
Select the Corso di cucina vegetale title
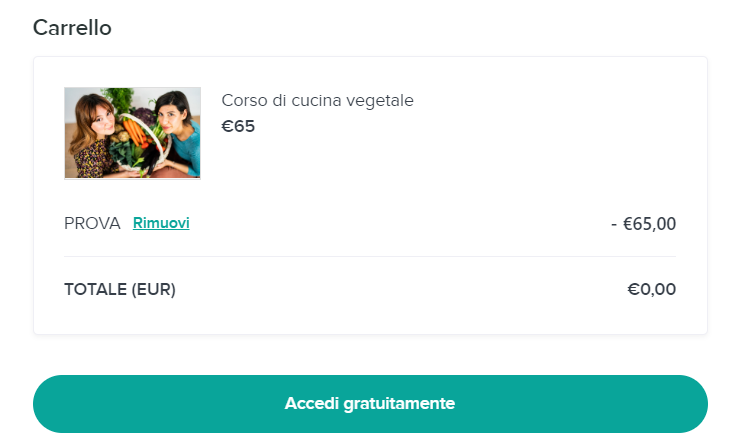(x=317, y=100)
